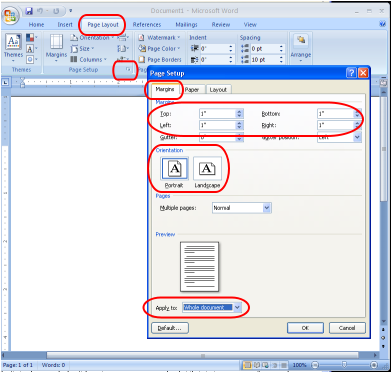Click zoom in plus button

click(374, 365)
